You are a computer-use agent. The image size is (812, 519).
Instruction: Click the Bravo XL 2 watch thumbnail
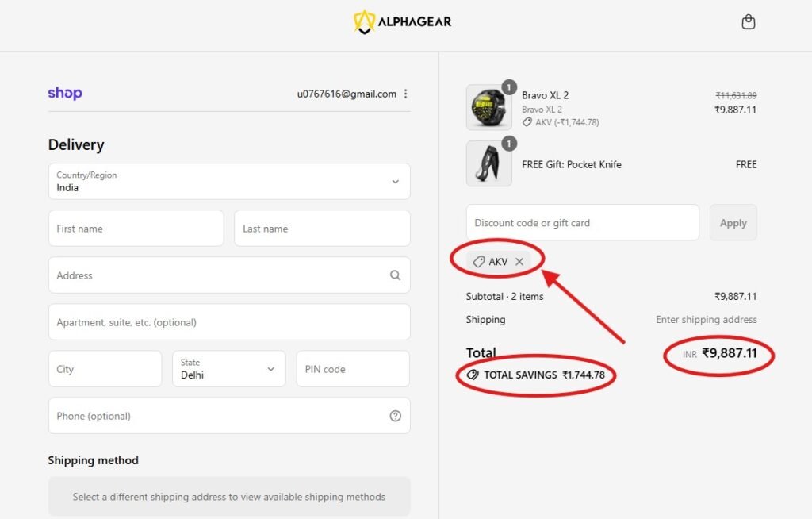tap(488, 107)
